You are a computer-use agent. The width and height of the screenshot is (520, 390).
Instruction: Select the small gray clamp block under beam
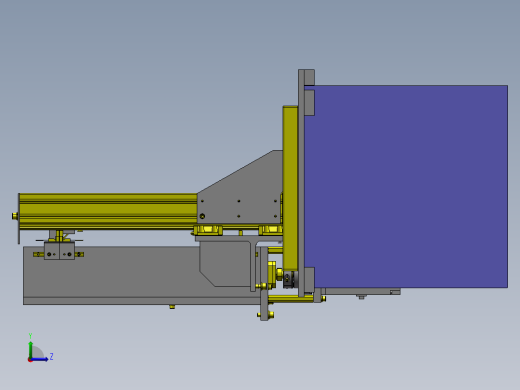59,251
